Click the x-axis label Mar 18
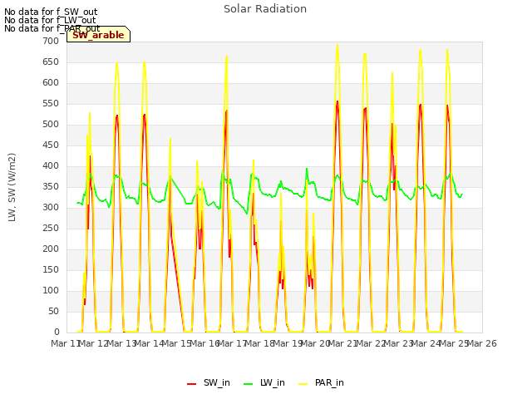The width and height of the screenshot is (532, 399). 259,343
